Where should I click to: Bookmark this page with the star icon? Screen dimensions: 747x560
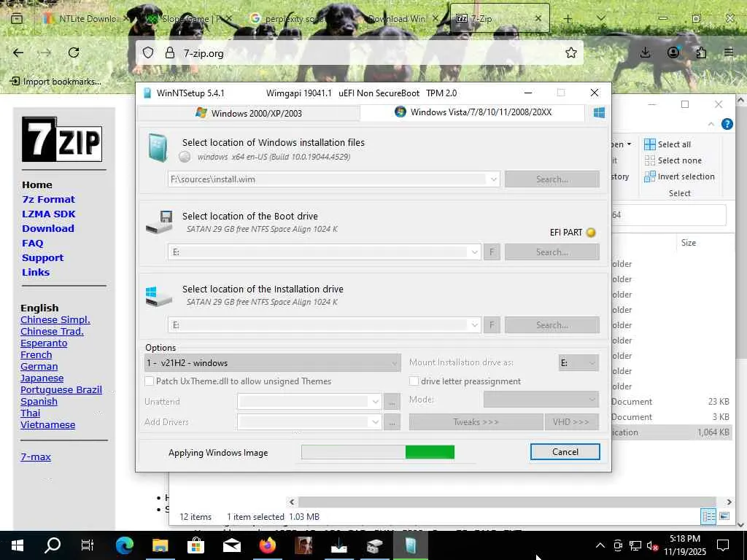570,52
